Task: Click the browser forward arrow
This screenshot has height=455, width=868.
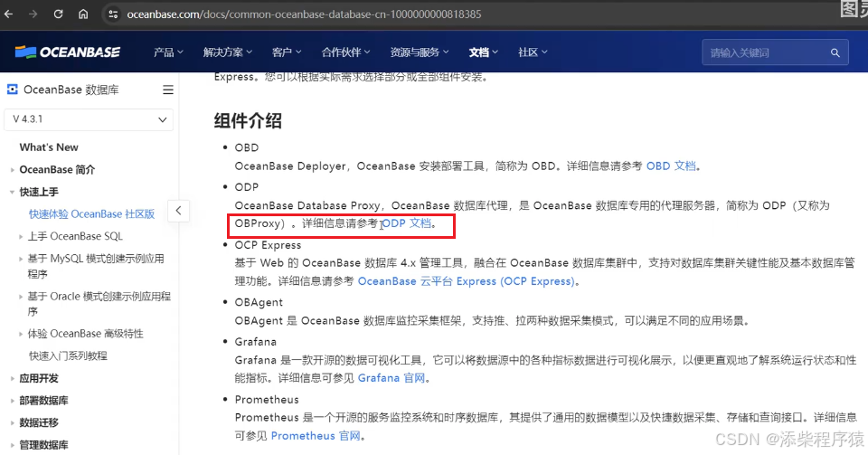Action: click(33, 14)
